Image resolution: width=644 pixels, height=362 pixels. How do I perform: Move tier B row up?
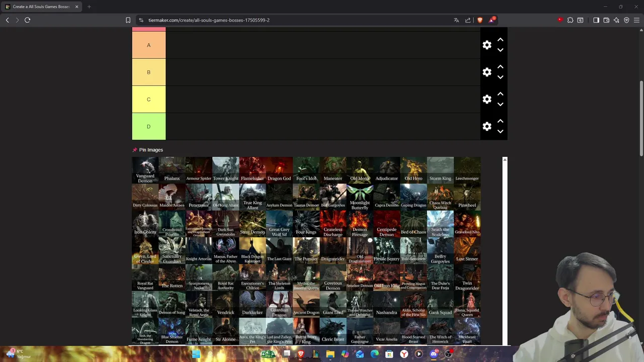[x=500, y=66]
